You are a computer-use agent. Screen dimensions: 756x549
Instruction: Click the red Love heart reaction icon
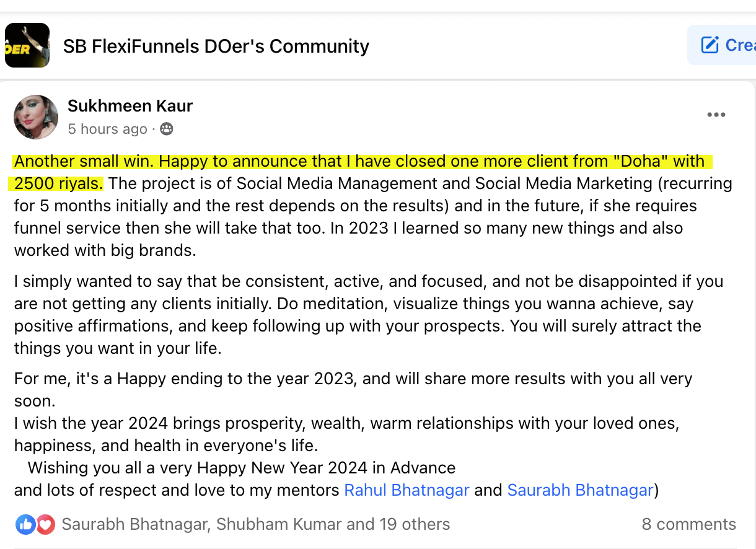coord(45,524)
